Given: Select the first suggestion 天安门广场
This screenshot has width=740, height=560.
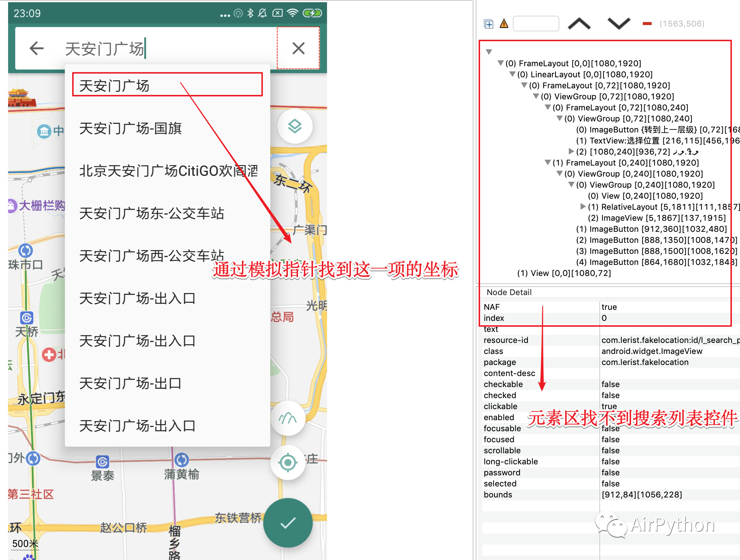Looking at the screenshot, I should [x=168, y=85].
